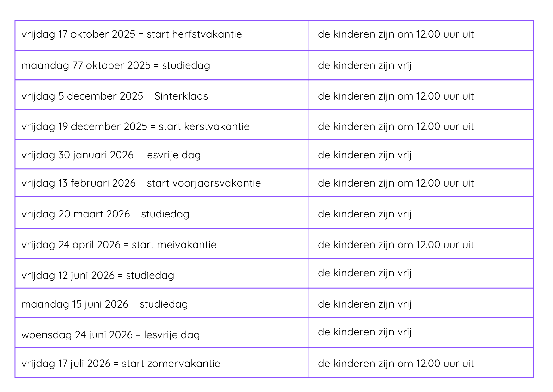Click the 'start herfstvakantie' date cell

[132, 34]
